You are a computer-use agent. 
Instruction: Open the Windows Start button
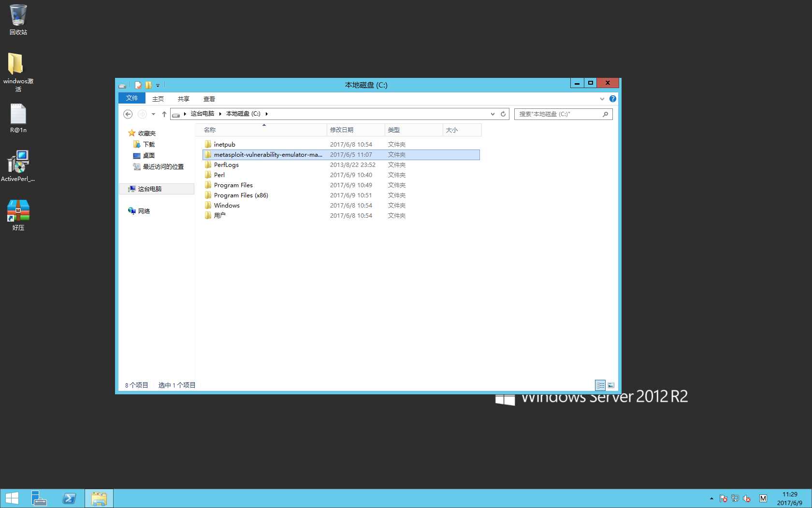[12, 499]
